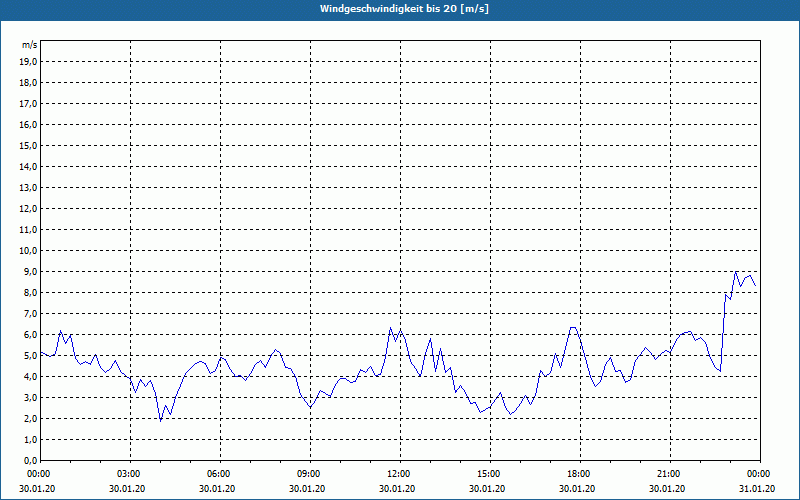Click the "0,0" y-axis origin label
800x500 pixels.
[x=30, y=460]
